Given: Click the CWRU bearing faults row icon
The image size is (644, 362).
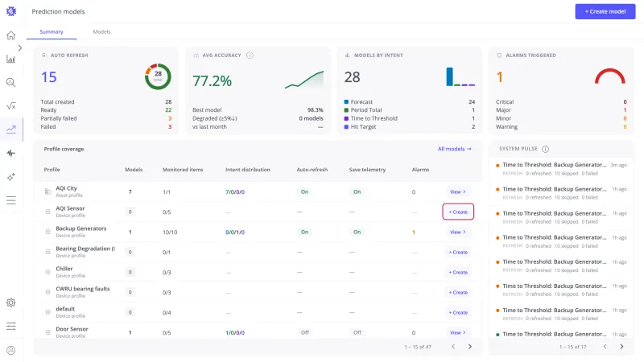Looking at the screenshot, I should [47, 292].
